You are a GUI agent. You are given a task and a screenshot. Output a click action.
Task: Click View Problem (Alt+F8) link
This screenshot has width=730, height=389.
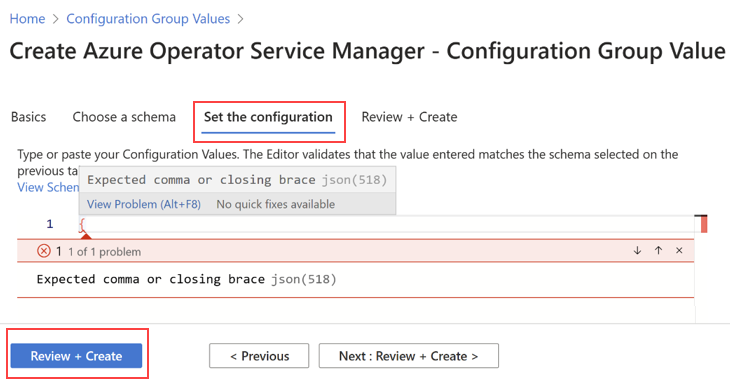(144, 204)
